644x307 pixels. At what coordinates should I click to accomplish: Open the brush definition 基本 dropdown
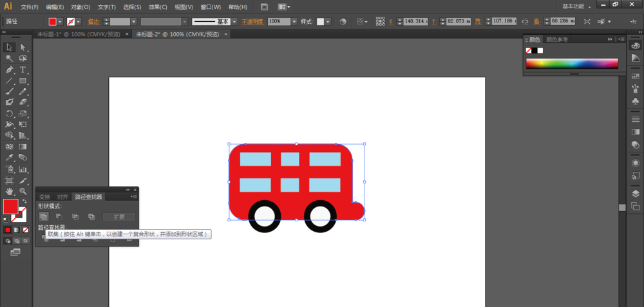click(x=234, y=21)
